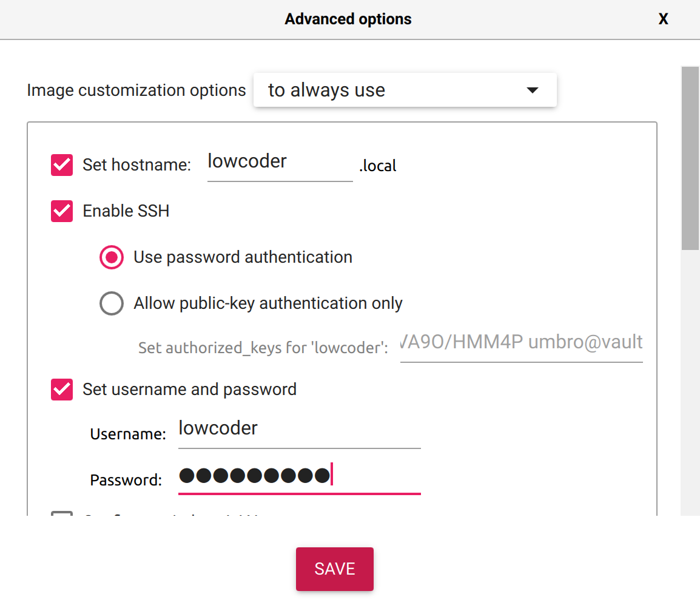The image size is (700, 608).
Task: Focus the hostname field containing 'lowcoder'
Action: 280,163
